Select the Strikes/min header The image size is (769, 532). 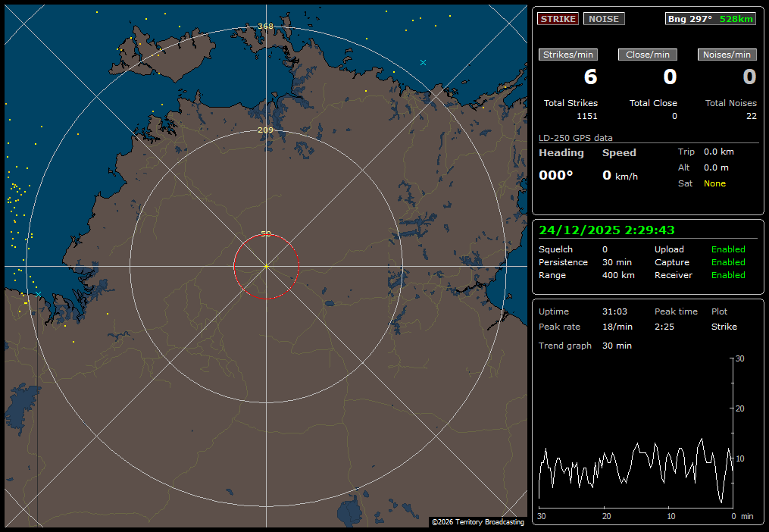click(568, 55)
